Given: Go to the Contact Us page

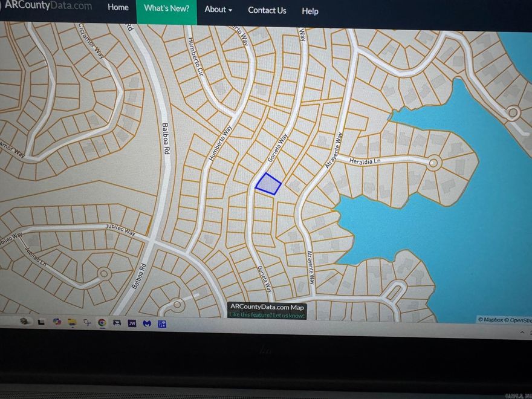Looking at the screenshot, I should click(267, 11).
